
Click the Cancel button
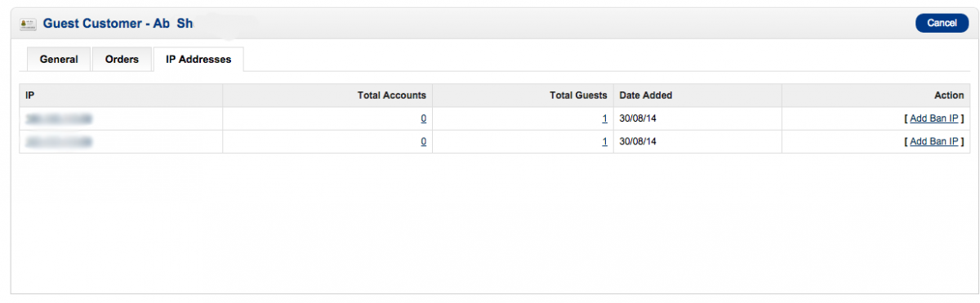[942, 24]
